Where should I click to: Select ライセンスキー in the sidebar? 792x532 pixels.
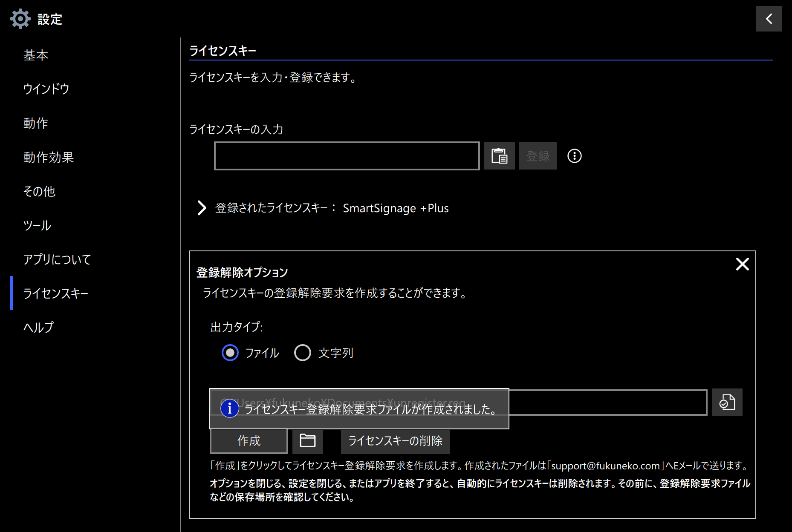[x=56, y=293]
